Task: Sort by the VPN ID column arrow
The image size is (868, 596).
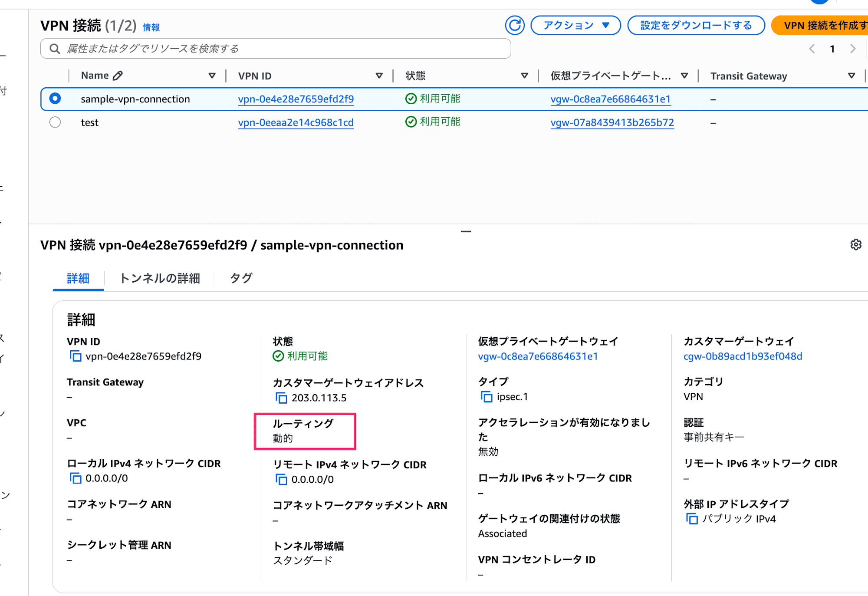Action: (379, 76)
